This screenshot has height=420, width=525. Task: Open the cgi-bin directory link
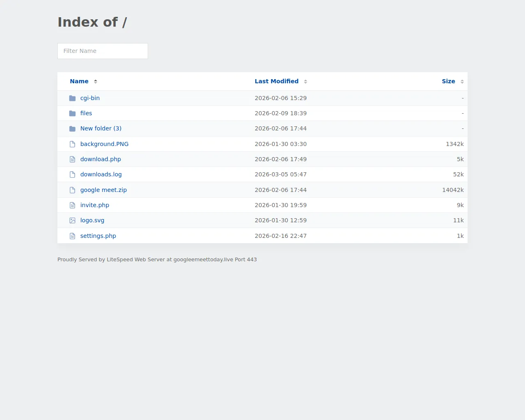point(90,98)
